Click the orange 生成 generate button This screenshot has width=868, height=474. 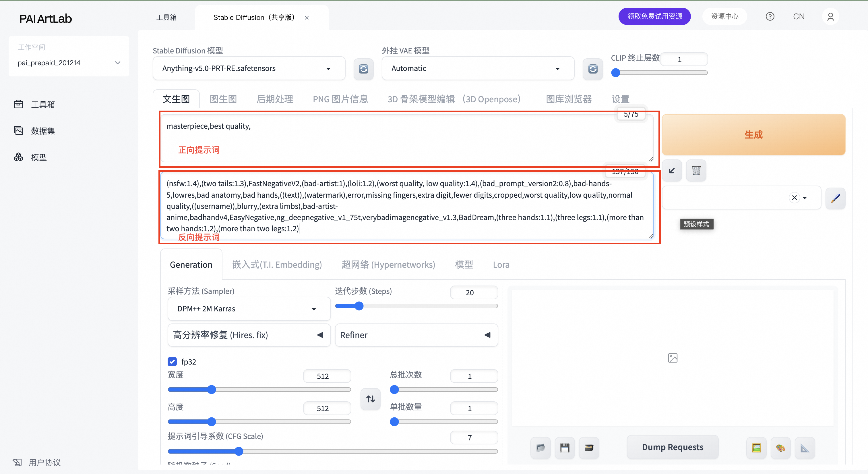point(753,134)
